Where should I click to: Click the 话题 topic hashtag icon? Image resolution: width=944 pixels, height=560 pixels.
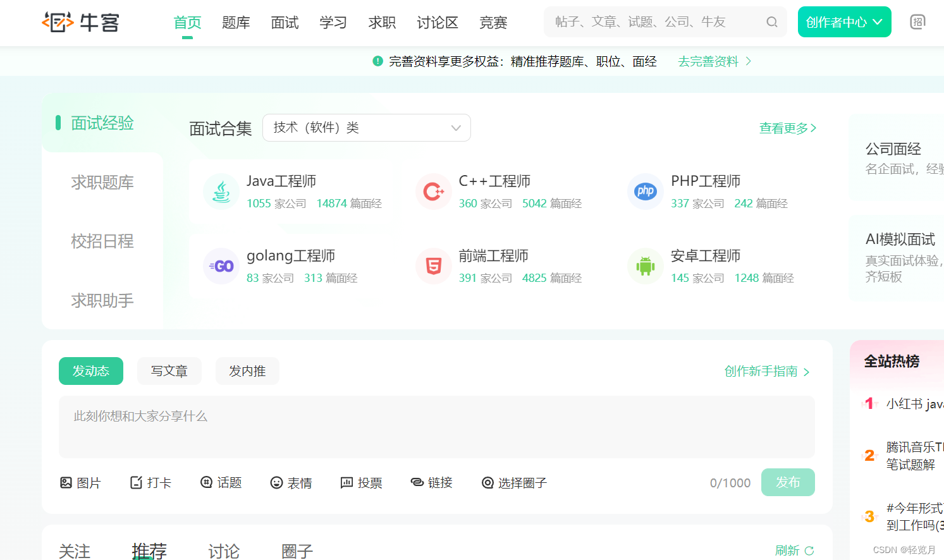pos(206,483)
